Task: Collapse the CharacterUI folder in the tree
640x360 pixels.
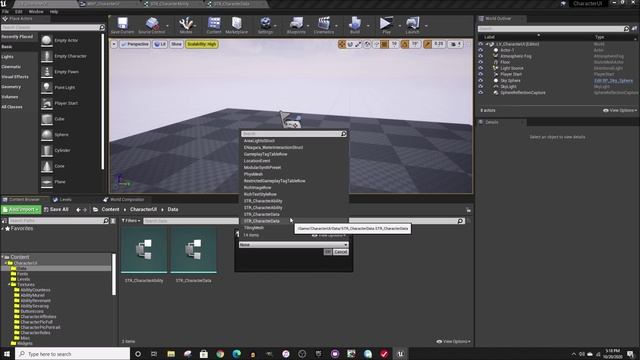Action: [x=6, y=263]
